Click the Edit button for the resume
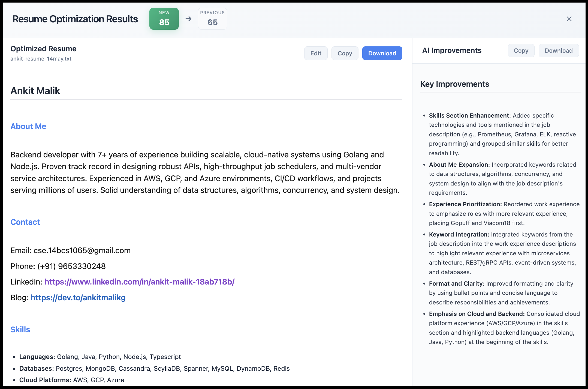The image size is (588, 389). coord(316,53)
